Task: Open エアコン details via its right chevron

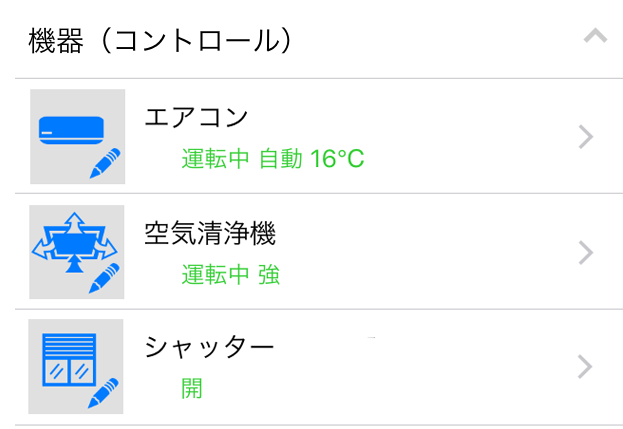Action: 587,137
